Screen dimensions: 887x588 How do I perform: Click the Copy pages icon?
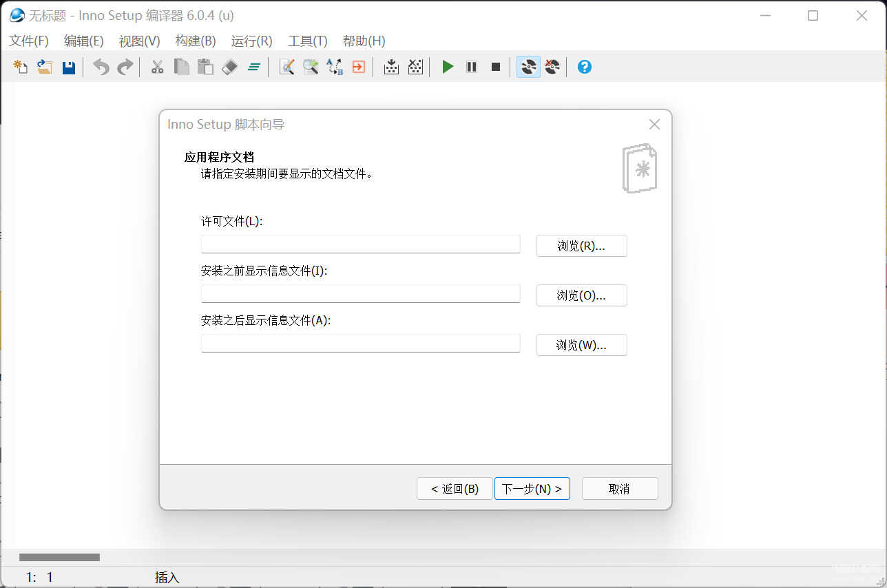point(181,67)
